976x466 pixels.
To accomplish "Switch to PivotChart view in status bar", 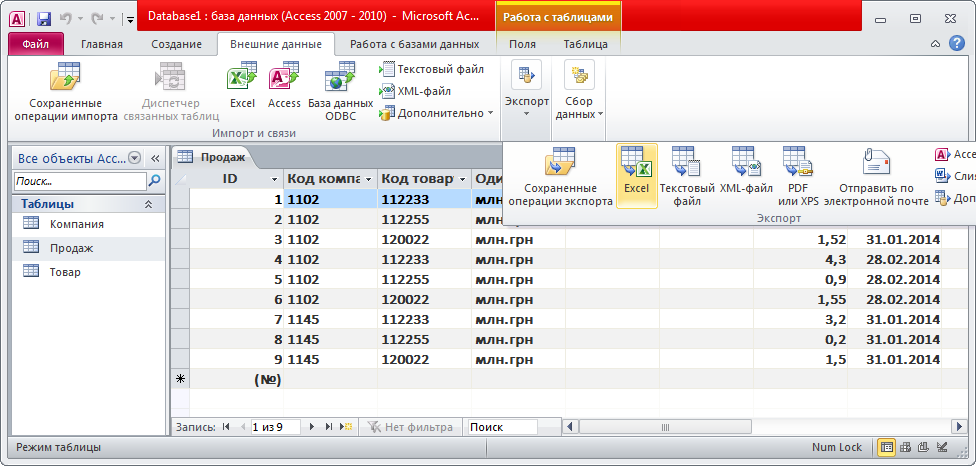I will click(924, 447).
